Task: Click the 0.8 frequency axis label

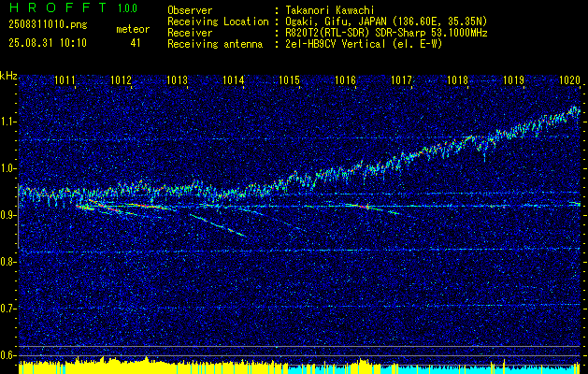Action: 7,262
